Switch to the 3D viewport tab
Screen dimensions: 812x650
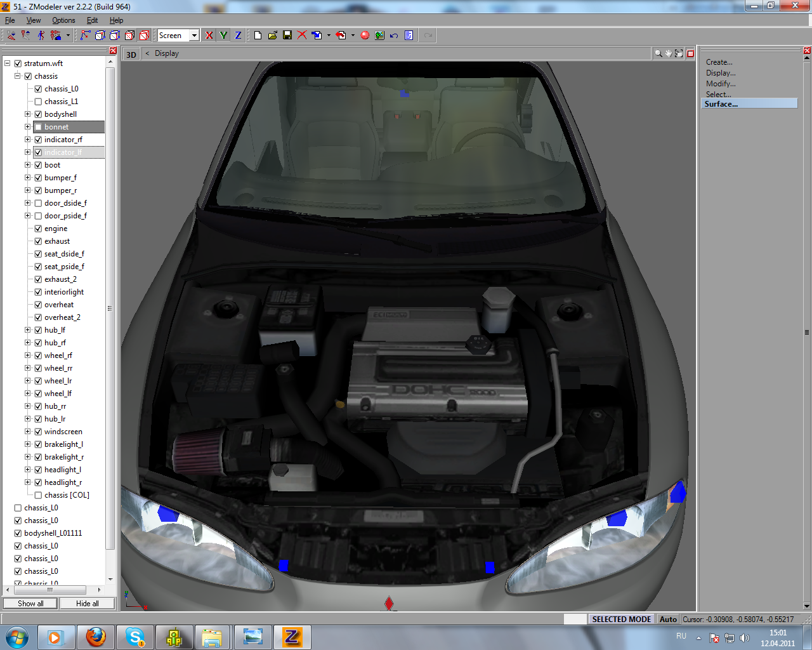pos(131,54)
